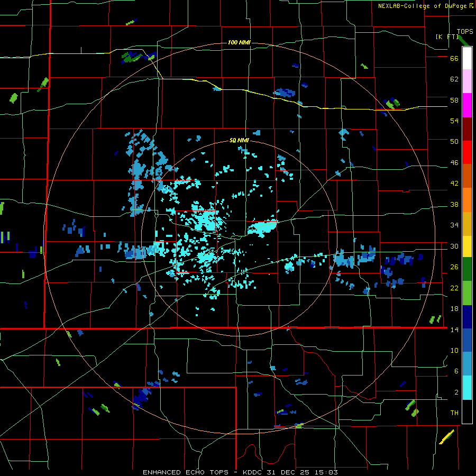Click the TH legend label
The image size is (476, 476).
click(454, 413)
